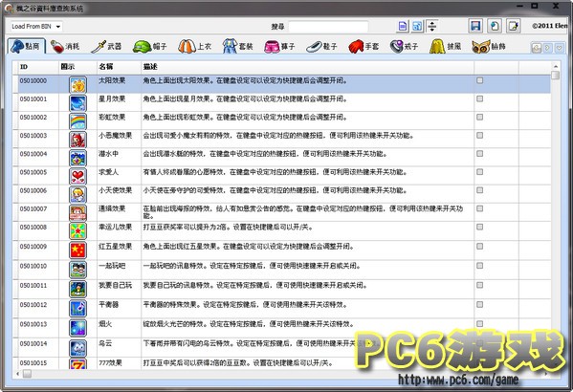
Task: Tick the checkbox for item 05010003
Action: 479,135
